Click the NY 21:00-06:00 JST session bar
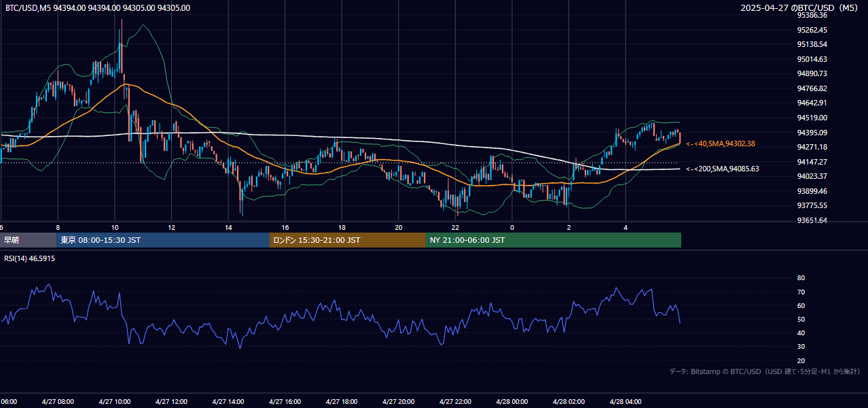 pyautogui.click(x=554, y=240)
